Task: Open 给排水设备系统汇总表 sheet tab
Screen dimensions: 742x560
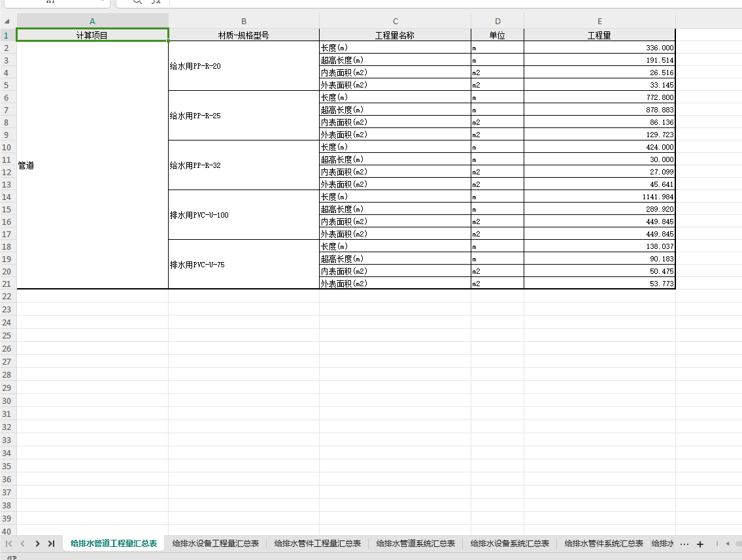Action: tap(510, 544)
